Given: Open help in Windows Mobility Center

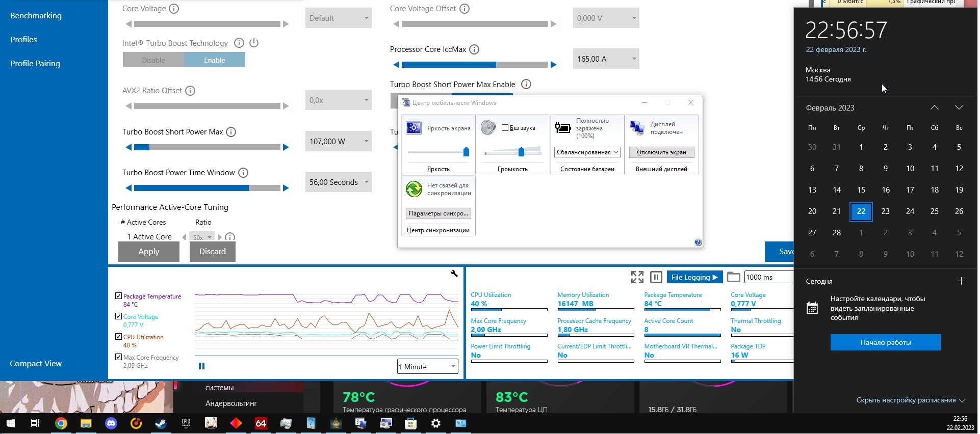Looking at the screenshot, I should coord(698,242).
